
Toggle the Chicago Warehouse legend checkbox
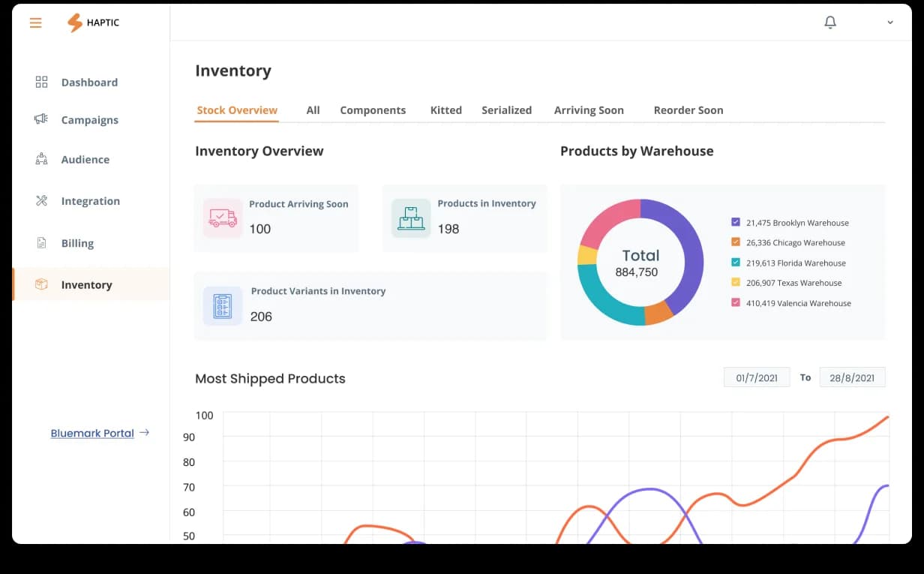[736, 242]
